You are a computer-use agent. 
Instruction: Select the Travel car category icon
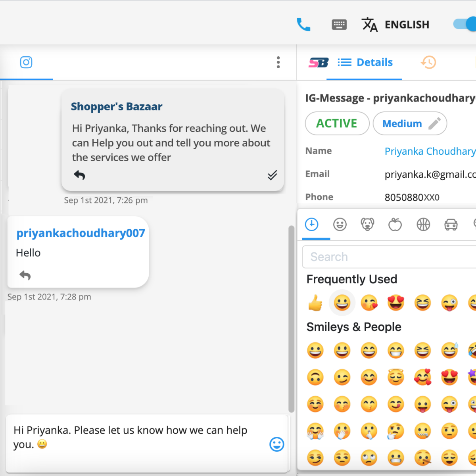[451, 225]
